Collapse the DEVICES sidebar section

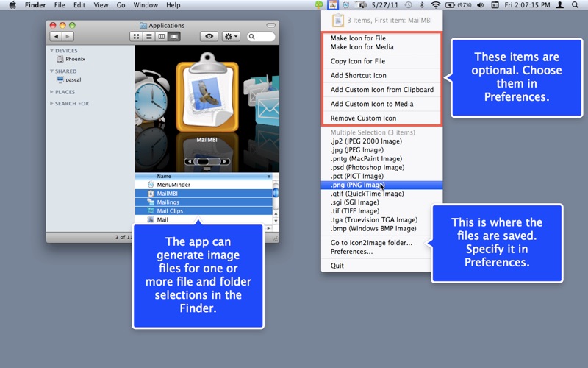[51, 50]
